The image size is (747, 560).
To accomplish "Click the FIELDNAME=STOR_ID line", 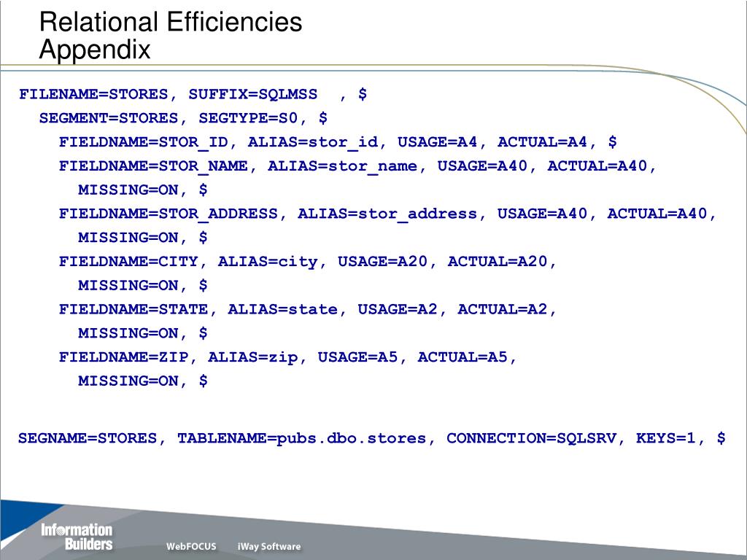I will (x=338, y=142).
